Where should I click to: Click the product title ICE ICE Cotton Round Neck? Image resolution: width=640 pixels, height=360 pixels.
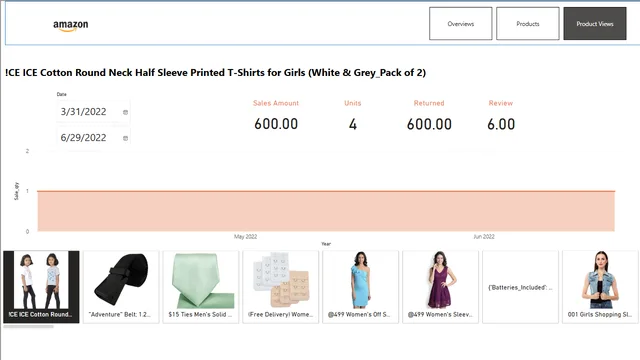216,73
